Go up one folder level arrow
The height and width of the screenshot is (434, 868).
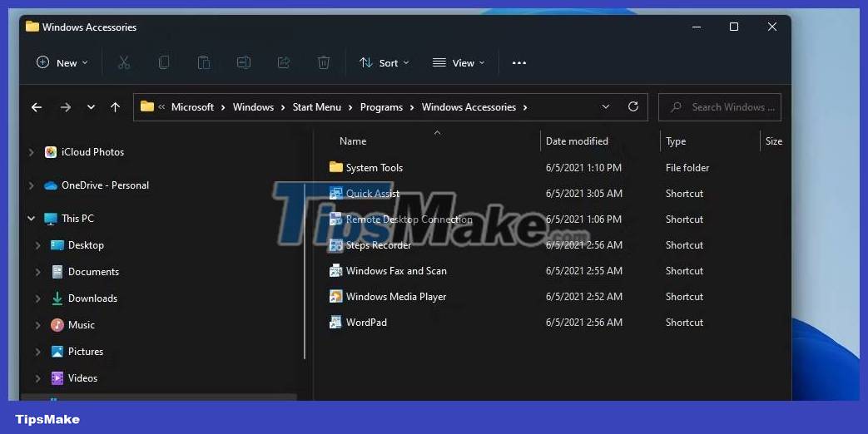[115, 107]
